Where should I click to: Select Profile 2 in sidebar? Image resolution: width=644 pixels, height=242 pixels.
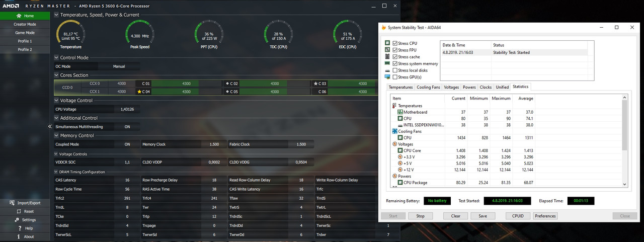[x=25, y=50]
